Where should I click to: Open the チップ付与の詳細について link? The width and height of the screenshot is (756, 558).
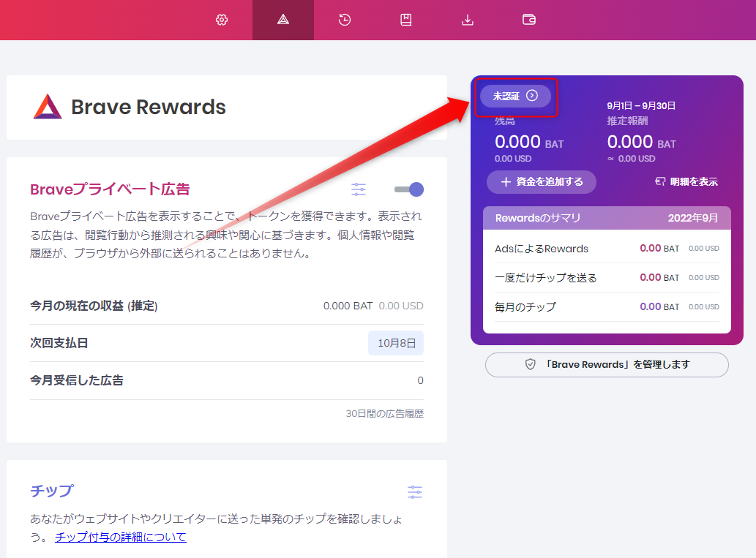pos(121,538)
